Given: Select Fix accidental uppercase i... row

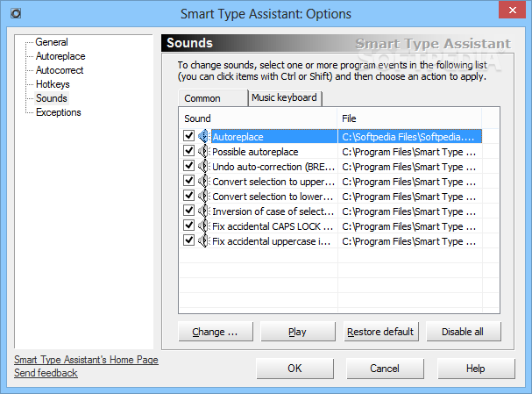Looking at the screenshot, I should click(x=272, y=241).
